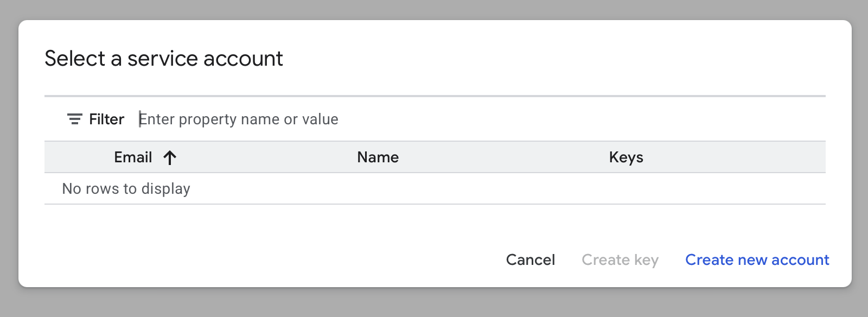Dismiss the dialog with Cancel
Screen dimensions: 868x317
click(x=531, y=260)
